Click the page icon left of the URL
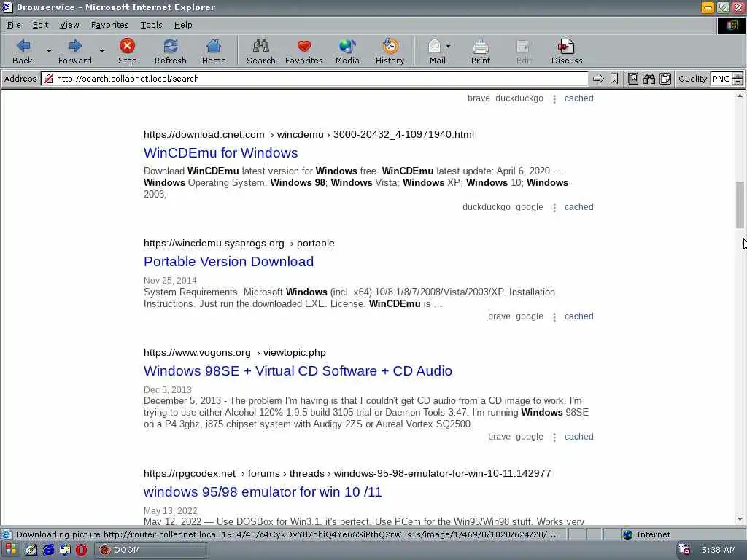The height and width of the screenshot is (560, 747). coord(48,79)
